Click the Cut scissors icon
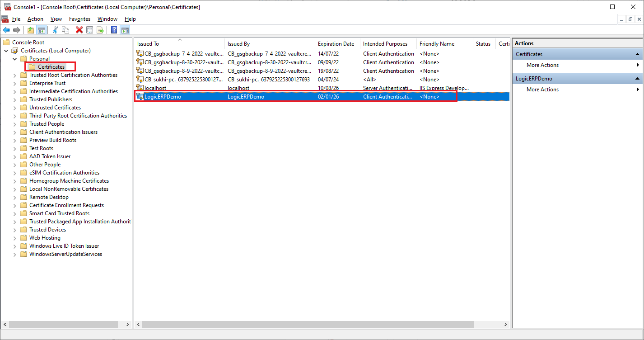This screenshot has height=340, width=644. tap(55, 30)
